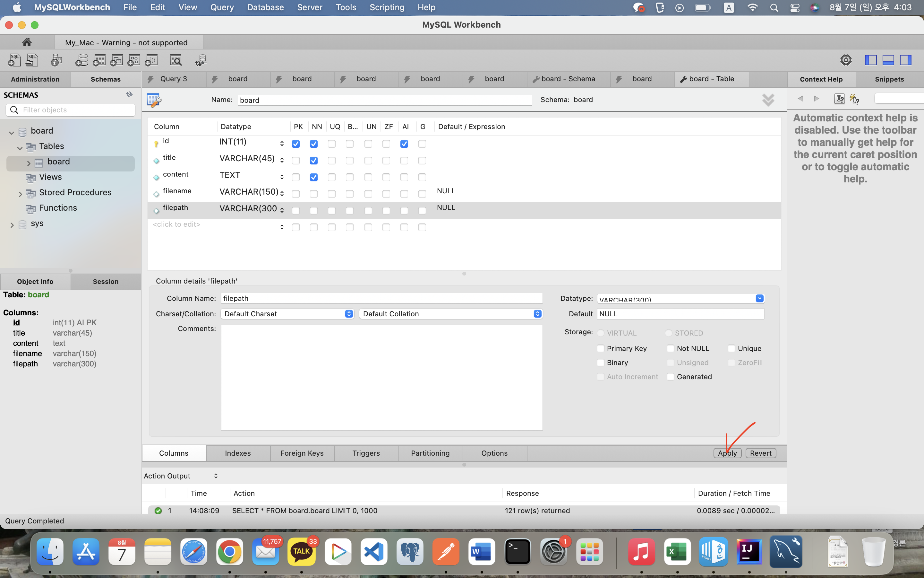Expand the sys schema node
Screen dimensions: 924x578
point(12,225)
